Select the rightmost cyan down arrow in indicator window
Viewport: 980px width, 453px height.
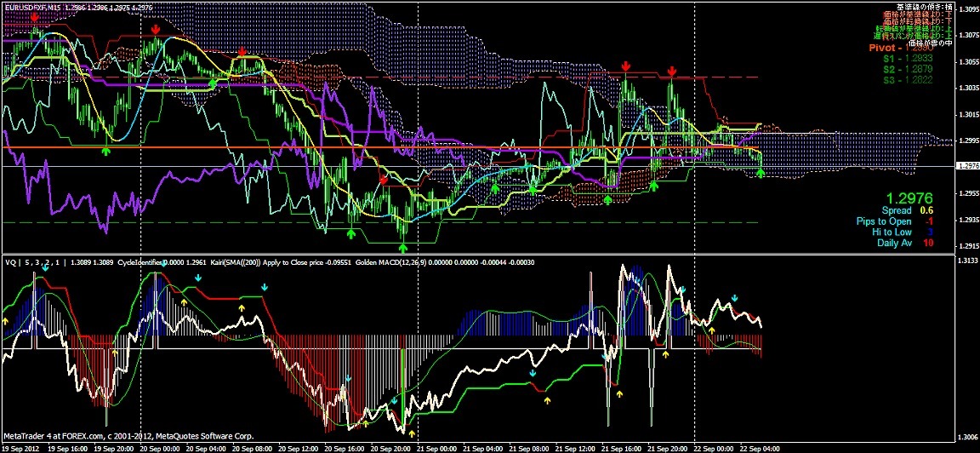tap(735, 297)
